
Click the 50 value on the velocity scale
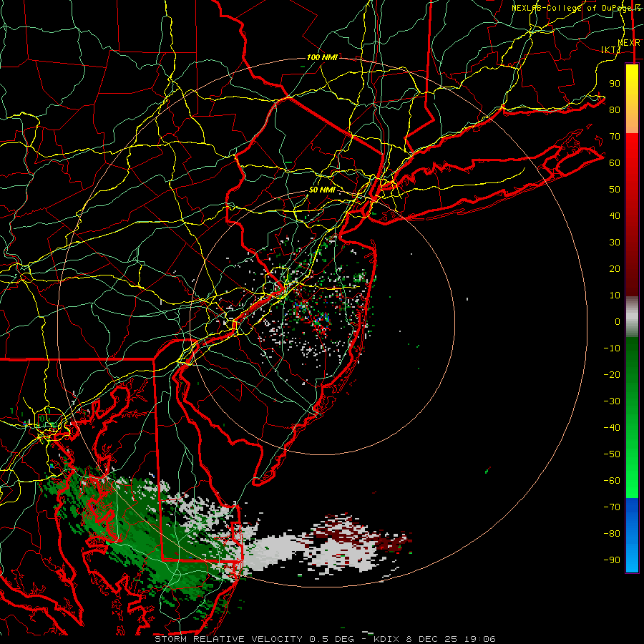(615, 190)
